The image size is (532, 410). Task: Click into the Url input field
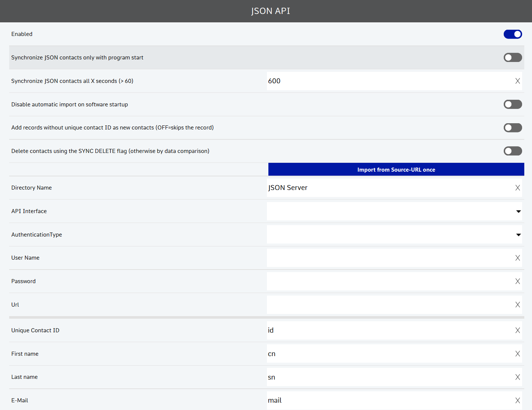pos(389,305)
